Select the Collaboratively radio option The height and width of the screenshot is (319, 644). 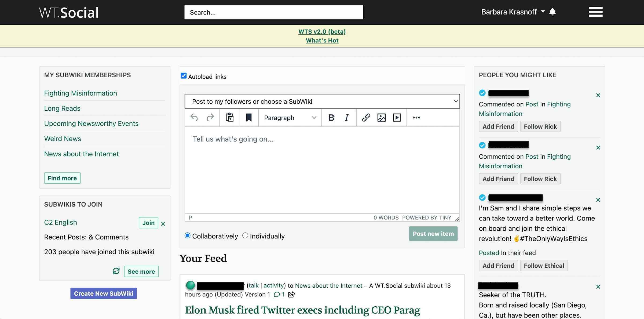[188, 235]
